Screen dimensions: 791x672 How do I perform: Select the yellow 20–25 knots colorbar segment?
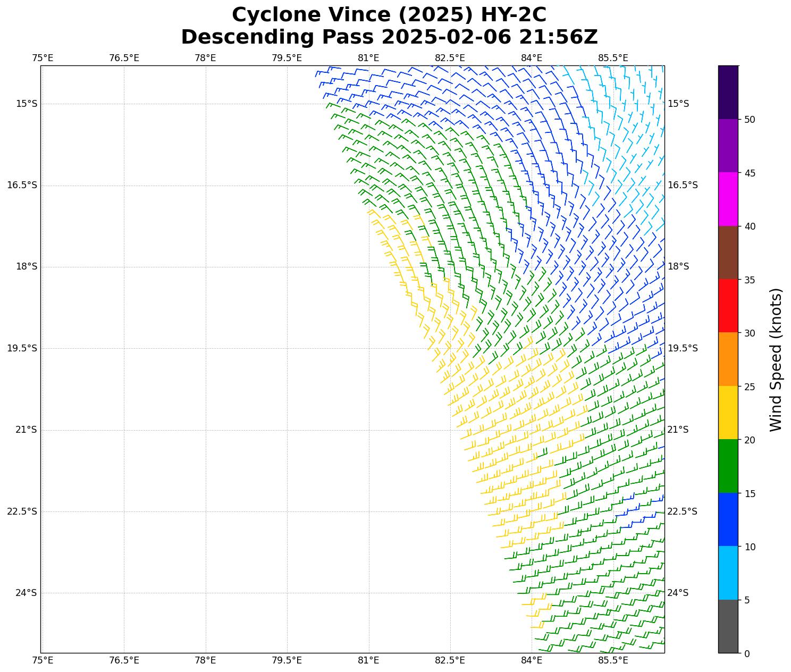[728, 413]
